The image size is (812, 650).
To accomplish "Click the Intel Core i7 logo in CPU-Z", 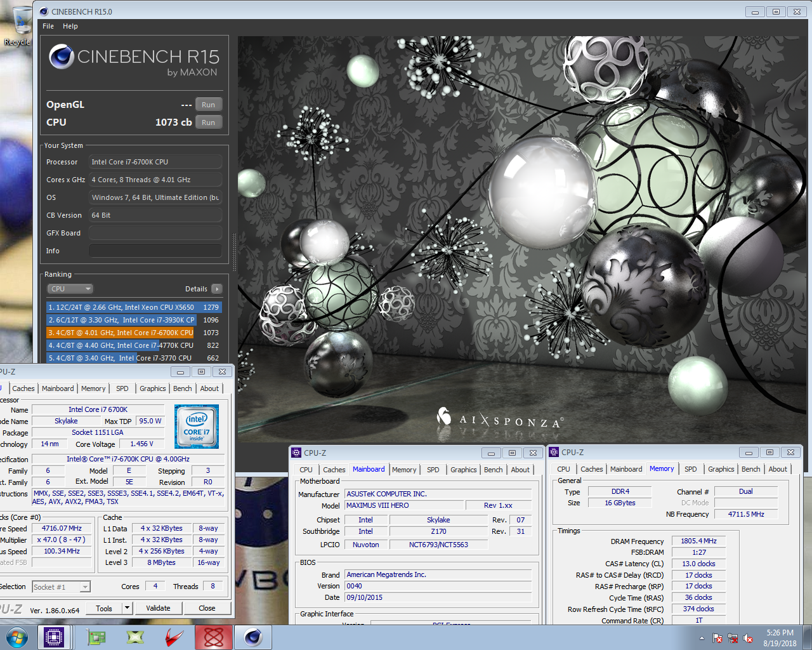I will (x=197, y=427).
